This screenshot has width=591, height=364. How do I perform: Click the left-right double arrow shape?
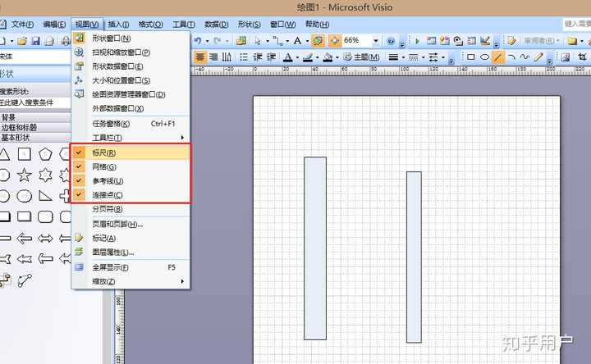(x=45, y=238)
